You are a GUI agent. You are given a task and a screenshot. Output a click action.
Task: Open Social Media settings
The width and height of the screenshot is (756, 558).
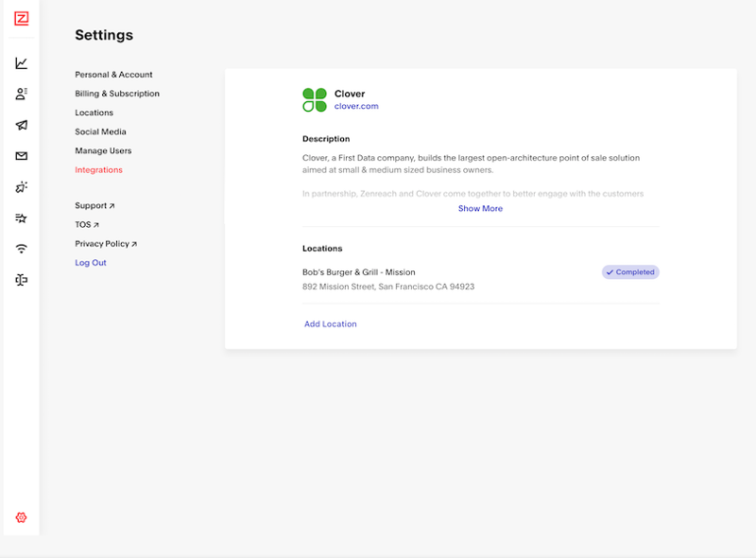point(100,131)
